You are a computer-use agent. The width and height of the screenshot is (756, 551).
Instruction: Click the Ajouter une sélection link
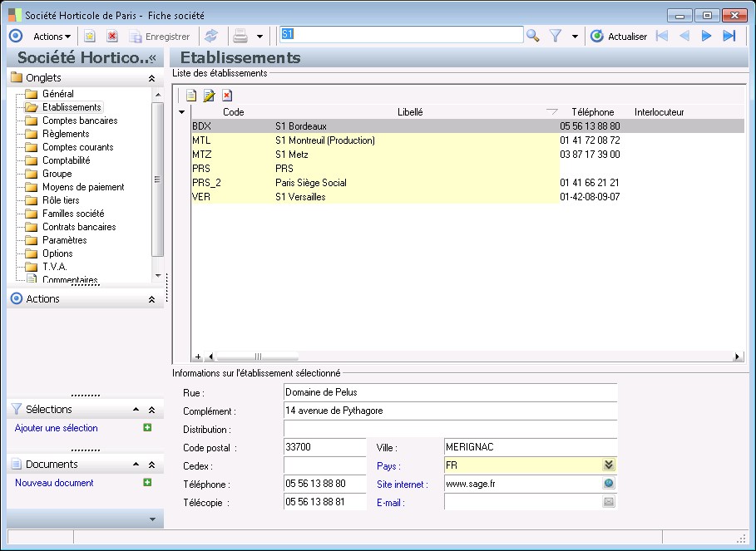(57, 428)
